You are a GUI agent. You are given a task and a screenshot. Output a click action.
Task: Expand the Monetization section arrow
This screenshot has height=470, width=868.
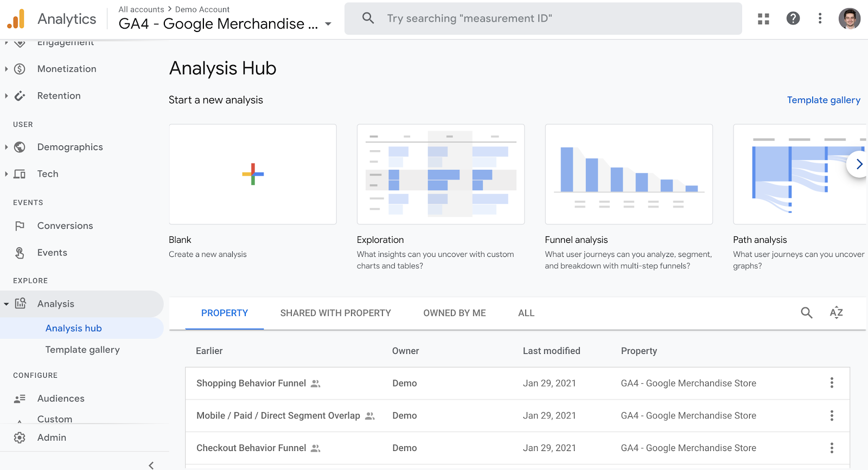tap(6, 69)
